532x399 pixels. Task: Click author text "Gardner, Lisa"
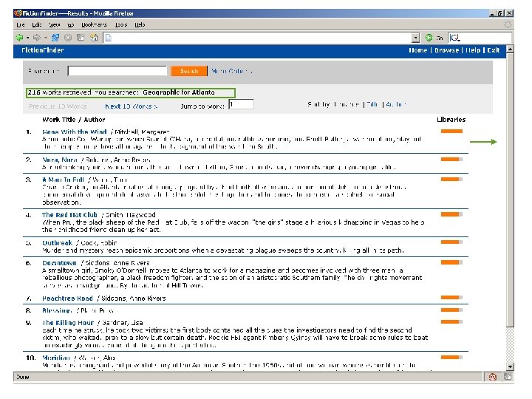pos(122,323)
